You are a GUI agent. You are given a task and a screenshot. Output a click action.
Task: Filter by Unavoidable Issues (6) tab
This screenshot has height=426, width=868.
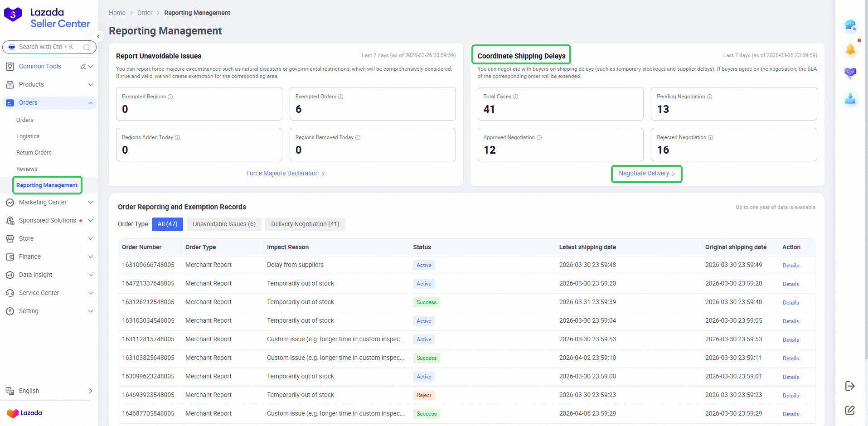click(x=224, y=224)
